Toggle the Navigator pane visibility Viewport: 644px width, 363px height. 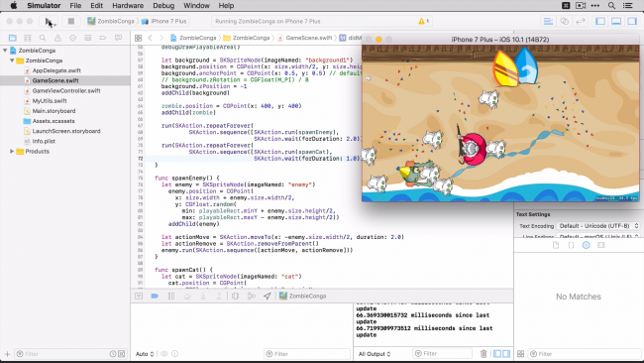click(600, 21)
